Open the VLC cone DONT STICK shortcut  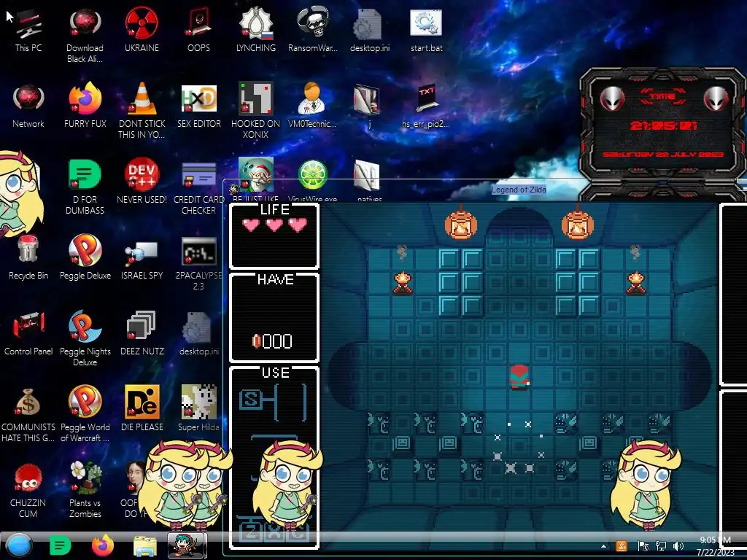(142, 111)
